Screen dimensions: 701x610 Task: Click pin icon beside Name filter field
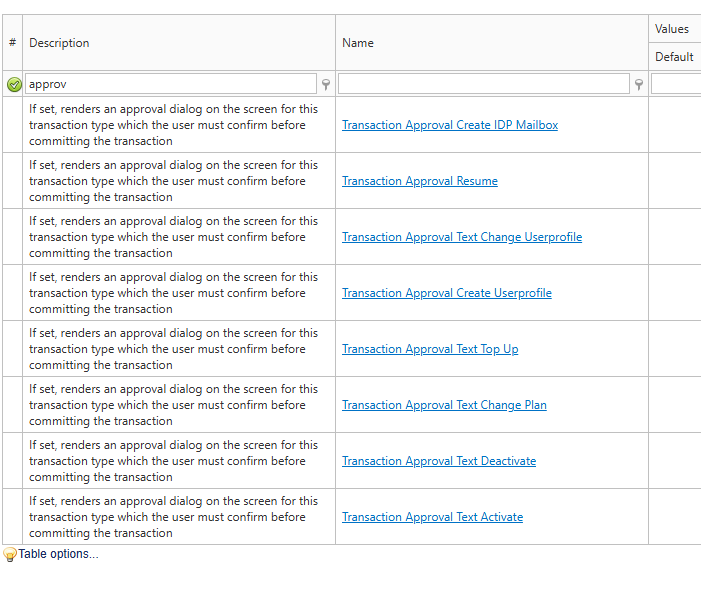(639, 85)
